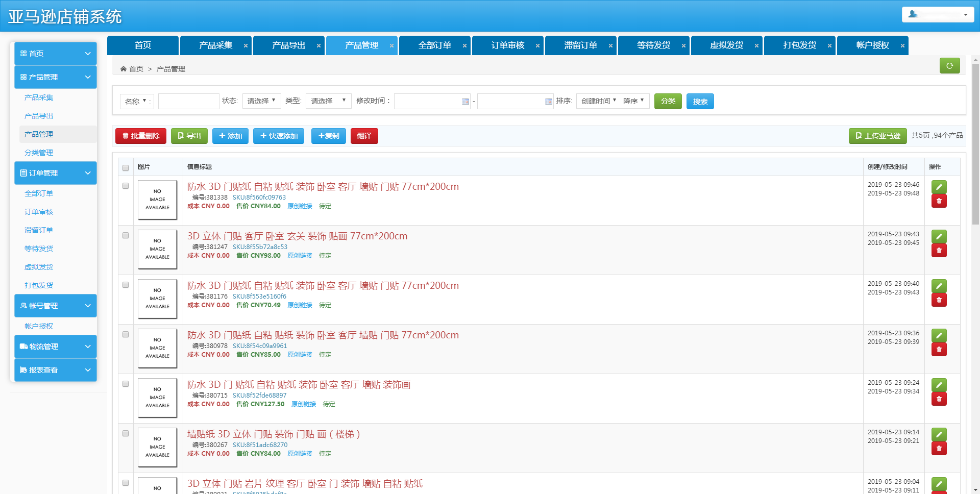Open 分类管理 in the sidebar

pyautogui.click(x=39, y=153)
